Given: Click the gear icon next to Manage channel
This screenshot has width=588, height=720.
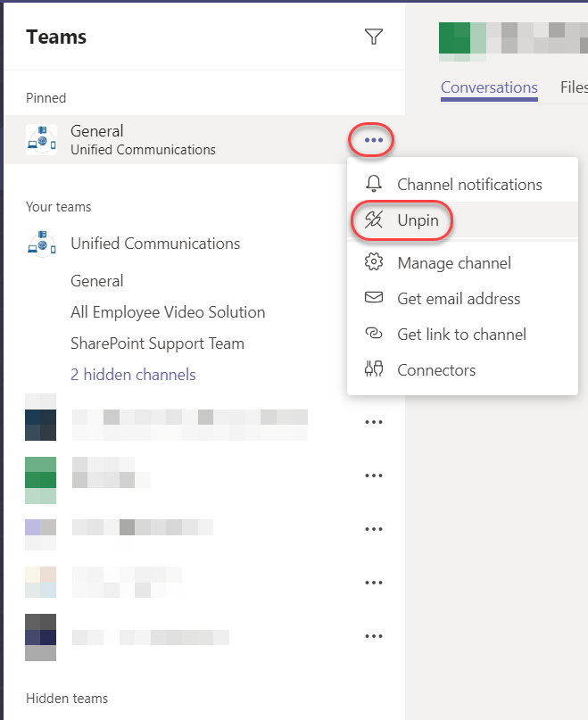Looking at the screenshot, I should click(376, 262).
